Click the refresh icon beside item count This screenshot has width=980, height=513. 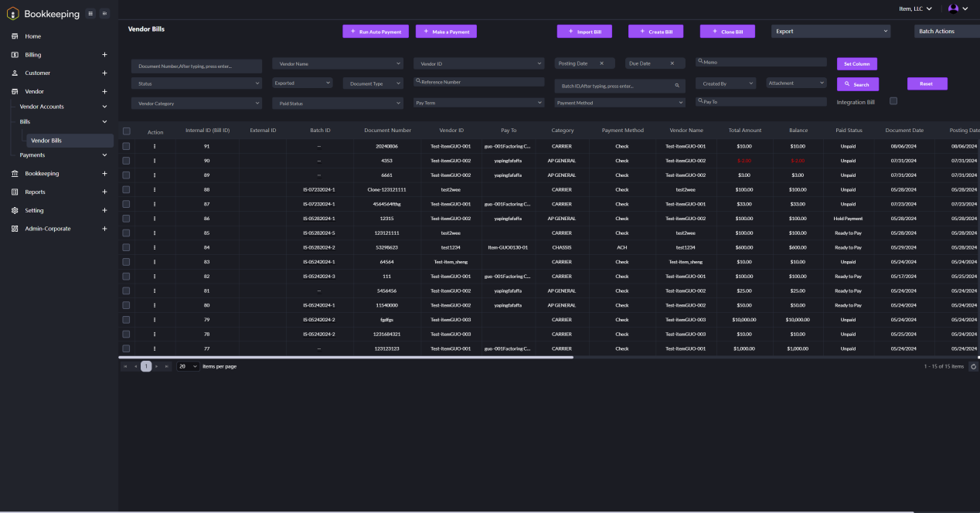973,366
